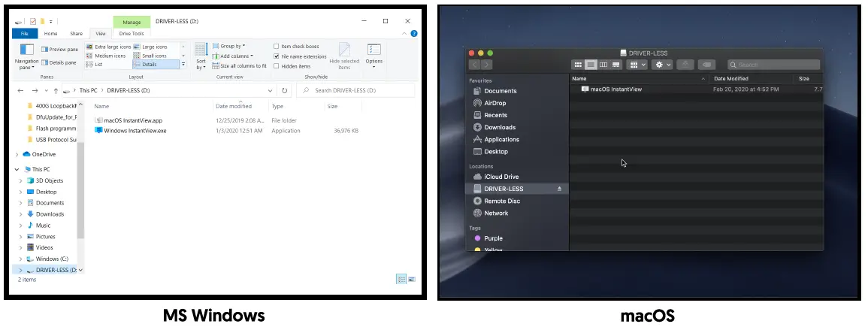
Task: Select Finder list view button
Action: coord(591,65)
